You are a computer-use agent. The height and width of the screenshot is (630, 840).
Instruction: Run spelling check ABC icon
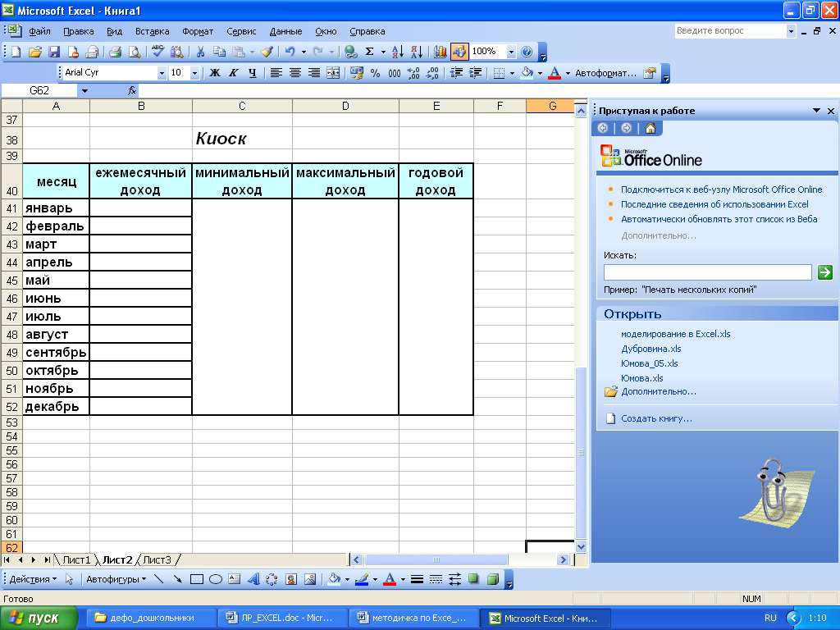(x=158, y=52)
